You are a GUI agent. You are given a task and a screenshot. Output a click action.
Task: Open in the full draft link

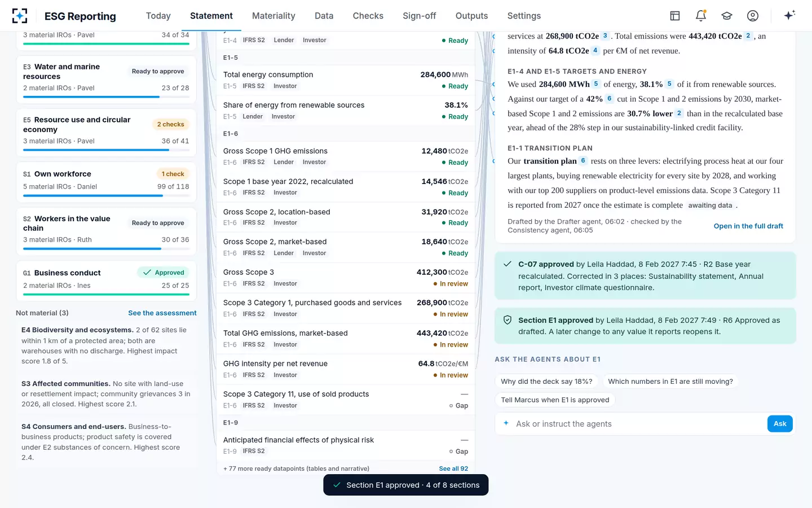748,226
